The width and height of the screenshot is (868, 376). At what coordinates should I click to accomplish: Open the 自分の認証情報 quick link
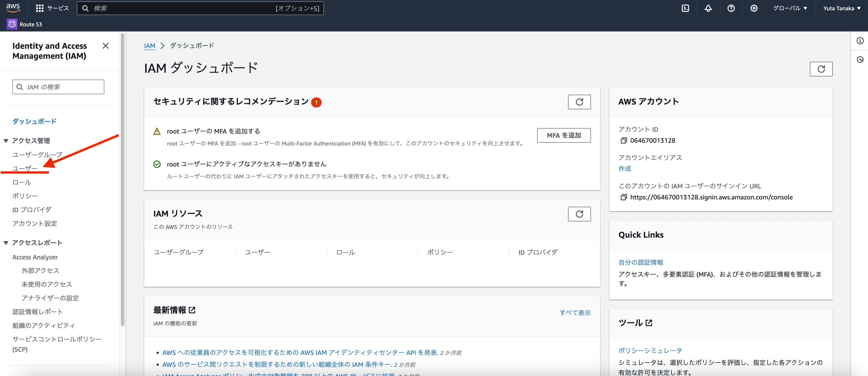point(641,262)
